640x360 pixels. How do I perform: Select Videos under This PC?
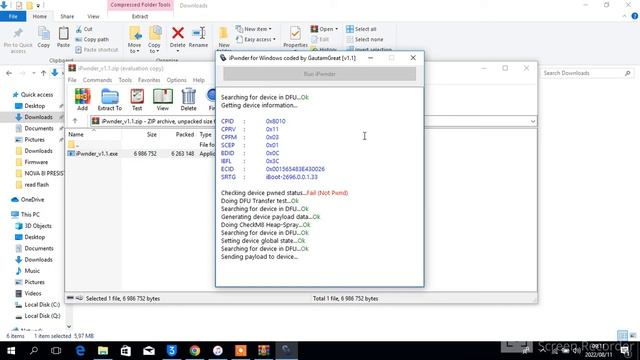point(28,293)
